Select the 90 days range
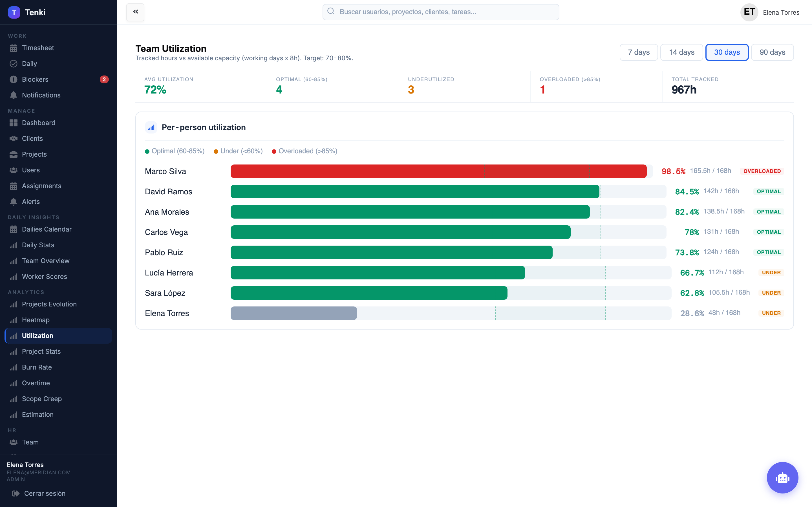 (x=772, y=52)
